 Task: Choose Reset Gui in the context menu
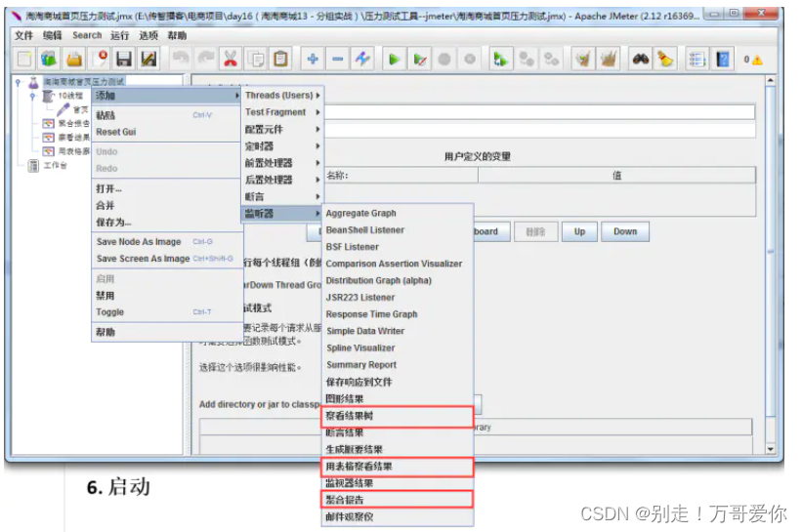(x=166, y=132)
